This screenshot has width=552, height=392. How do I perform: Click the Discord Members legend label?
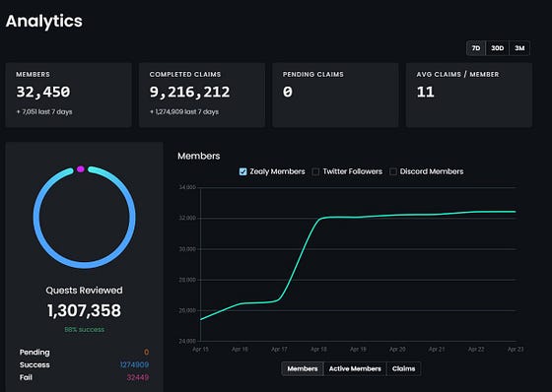point(432,171)
